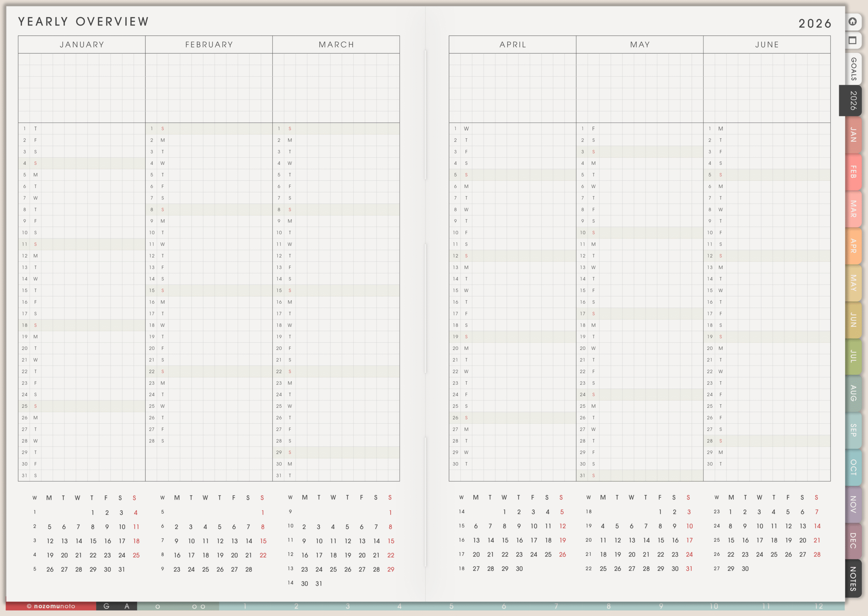Jump to number 12 in bottom bar
Image resolution: width=868 pixels, height=616 pixels.
point(819,606)
